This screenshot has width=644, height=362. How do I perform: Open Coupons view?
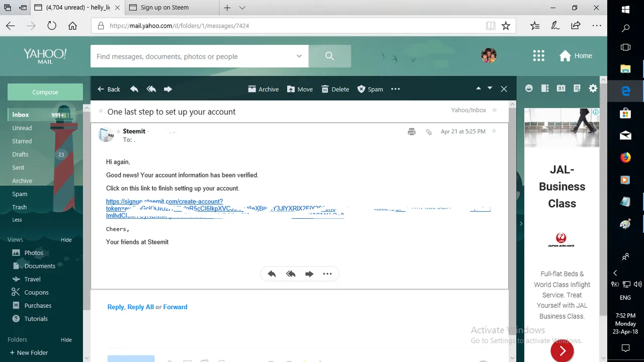click(36, 292)
